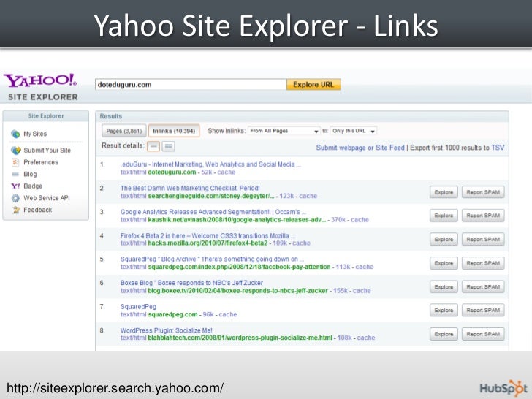The image size is (532, 399).
Task: Open Blog link in sidebar
Action: (30, 174)
